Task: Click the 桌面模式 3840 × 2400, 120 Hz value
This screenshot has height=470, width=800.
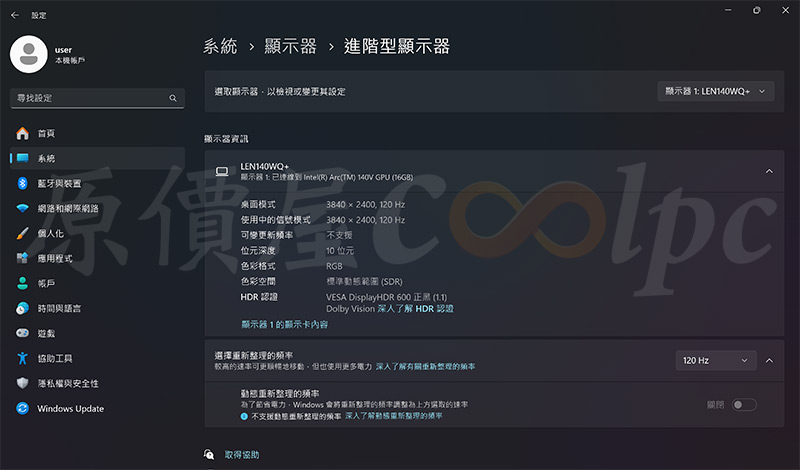Action: [x=365, y=205]
